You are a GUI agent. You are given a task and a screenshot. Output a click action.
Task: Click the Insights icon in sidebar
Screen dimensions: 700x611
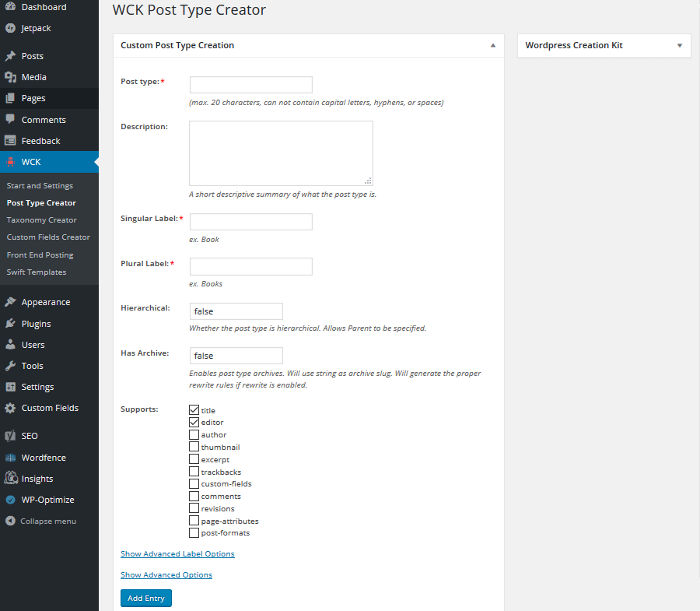[x=11, y=479]
